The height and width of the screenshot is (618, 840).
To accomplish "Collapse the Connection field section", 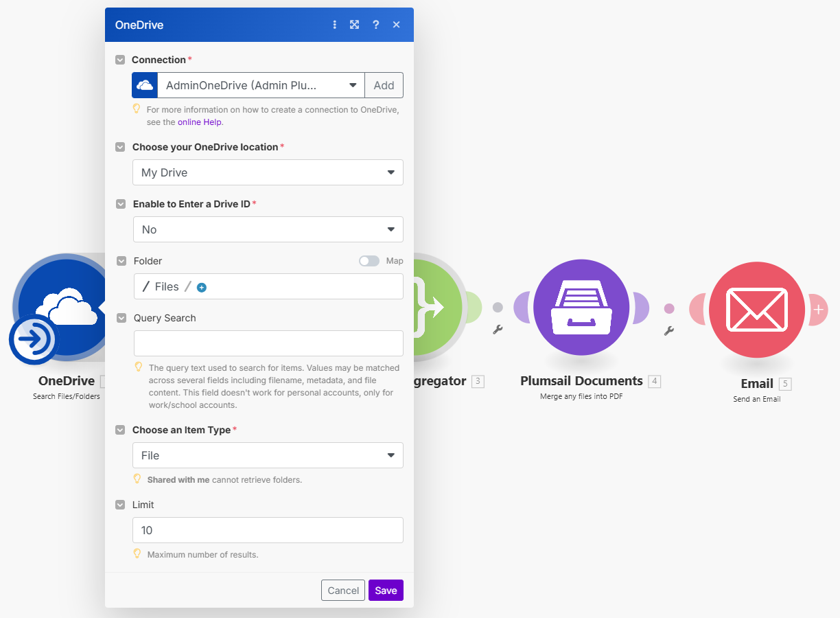I will pyautogui.click(x=120, y=60).
